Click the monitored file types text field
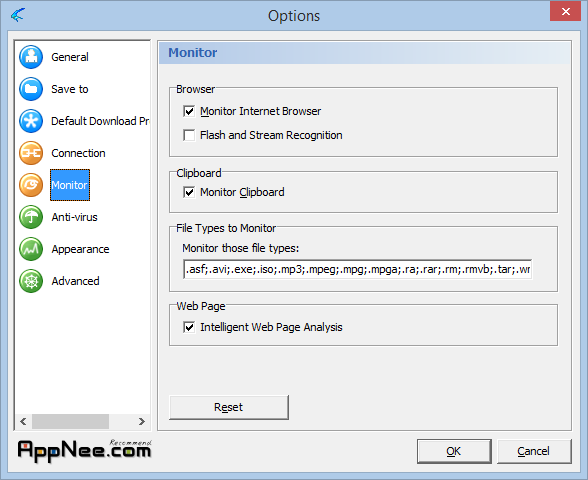 tap(357, 269)
